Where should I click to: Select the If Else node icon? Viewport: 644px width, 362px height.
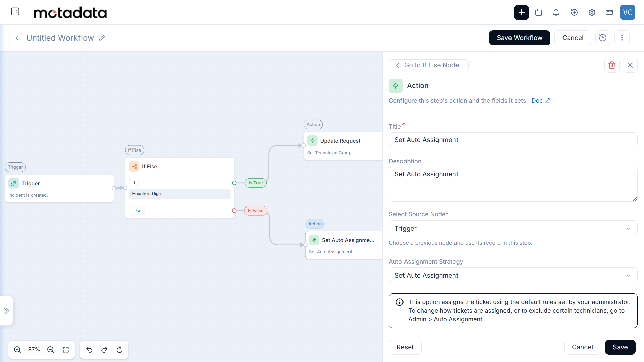(134, 166)
